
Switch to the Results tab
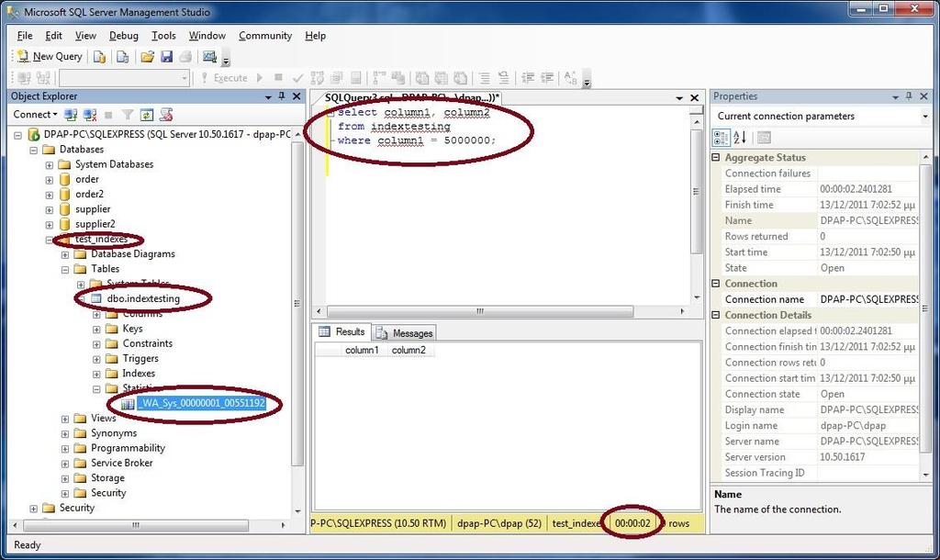[341, 331]
